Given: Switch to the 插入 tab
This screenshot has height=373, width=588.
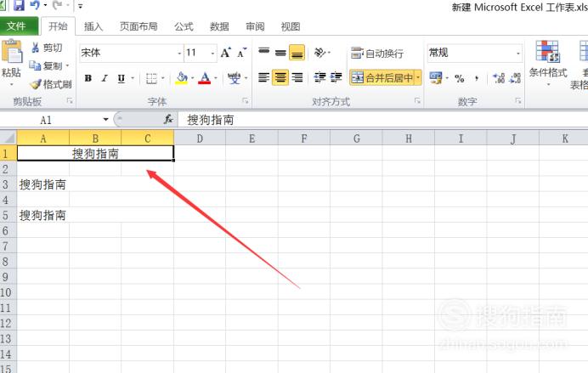Looking at the screenshot, I should (x=93, y=26).
